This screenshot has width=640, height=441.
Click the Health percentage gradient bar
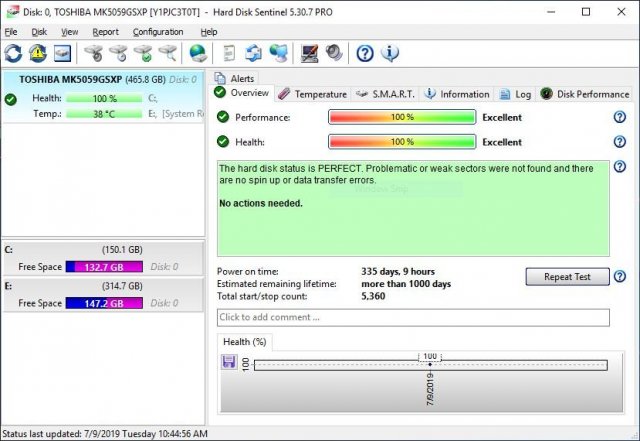tap(401, 142)
